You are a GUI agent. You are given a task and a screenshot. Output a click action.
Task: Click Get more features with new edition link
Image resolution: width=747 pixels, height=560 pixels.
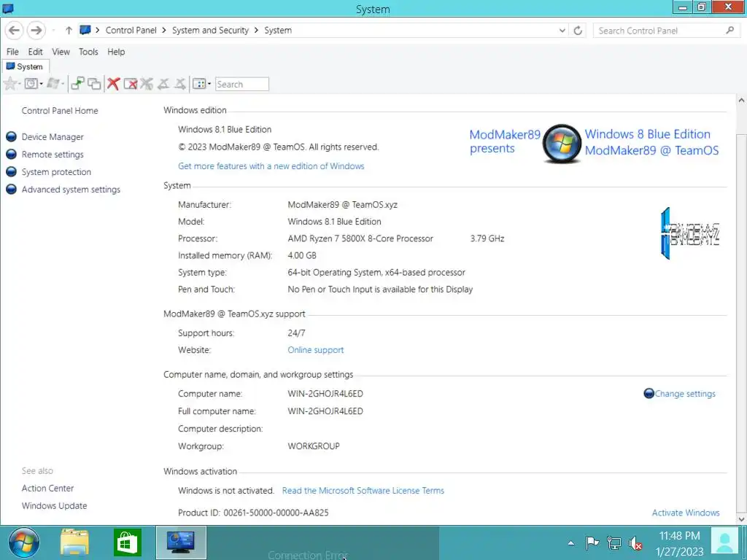point(271,166)
